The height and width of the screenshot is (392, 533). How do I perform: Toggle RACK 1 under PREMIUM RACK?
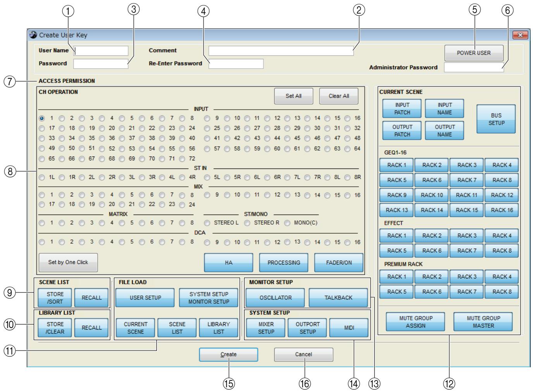[x=397, y=277]
